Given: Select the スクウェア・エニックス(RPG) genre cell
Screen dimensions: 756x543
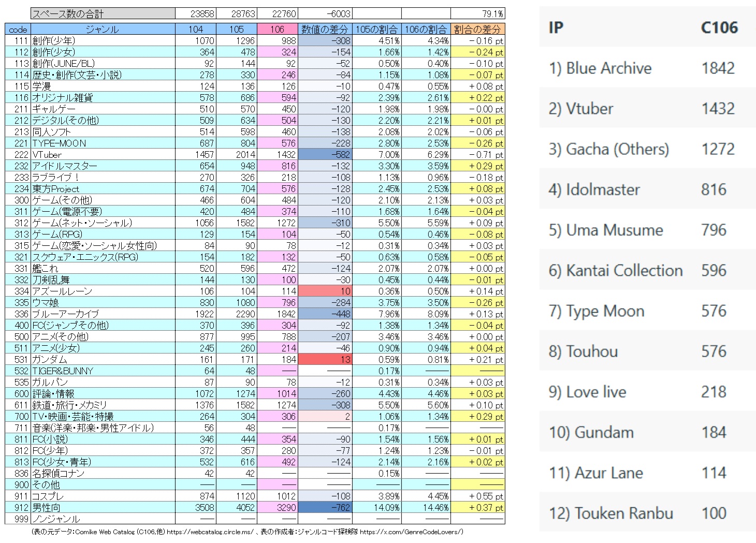Looking at the screenshot, I should pos(103,257).
